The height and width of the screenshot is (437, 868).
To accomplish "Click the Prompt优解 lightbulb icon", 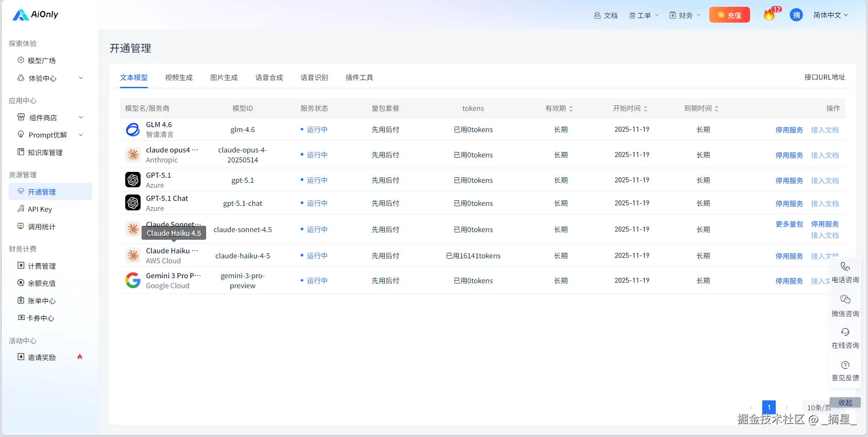I will 21,134.
